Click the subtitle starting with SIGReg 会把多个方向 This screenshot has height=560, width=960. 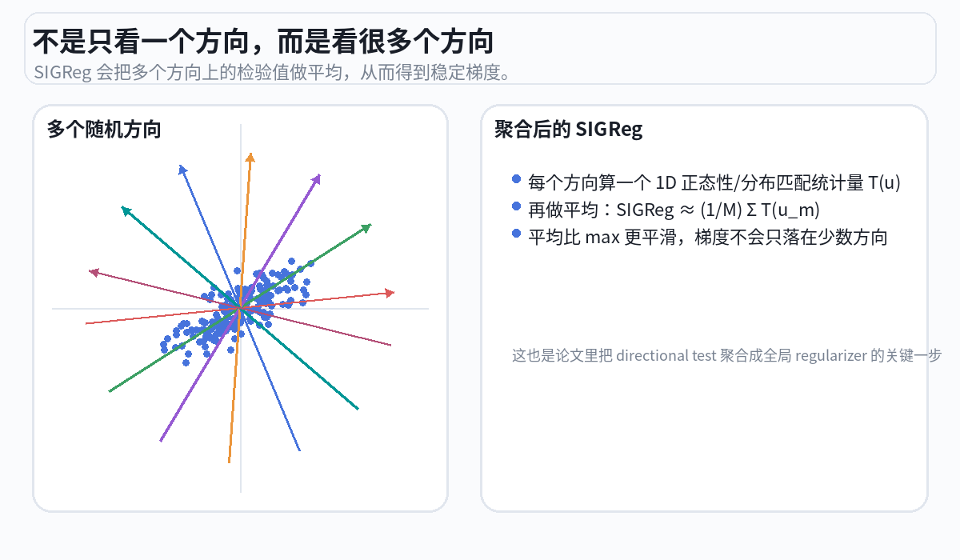[272, 73]
